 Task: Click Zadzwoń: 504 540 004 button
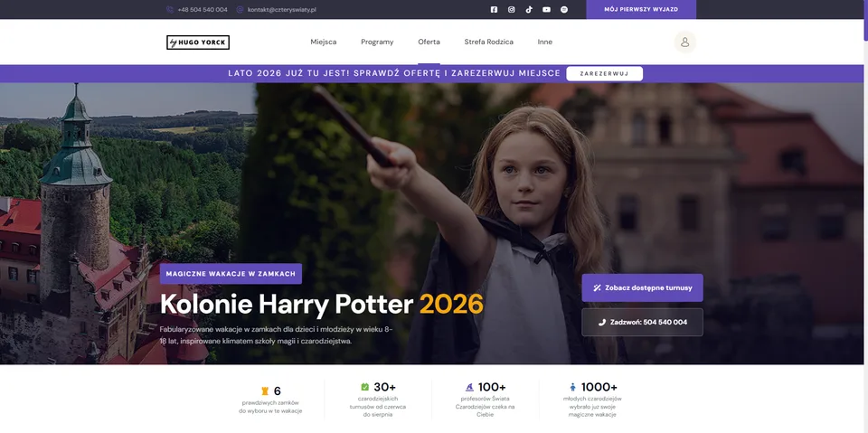pyautogui.click(x=642, y=322)
